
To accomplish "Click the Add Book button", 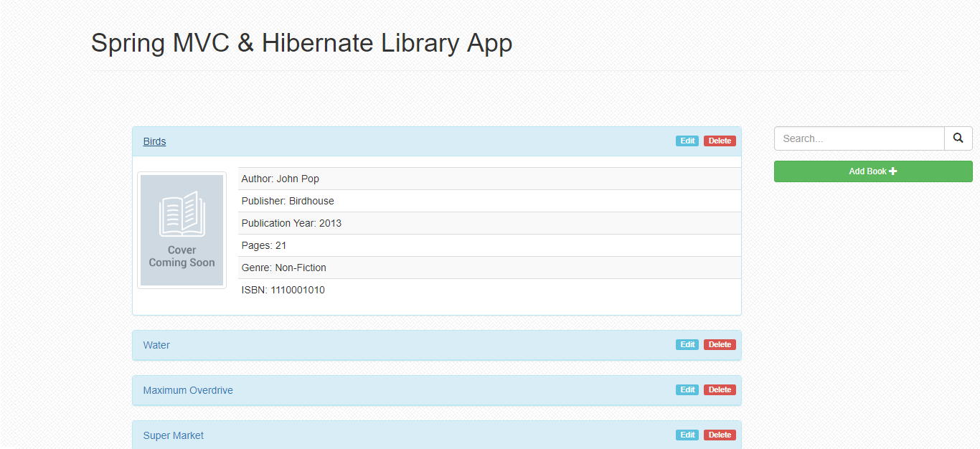I will tap(872, 171).
